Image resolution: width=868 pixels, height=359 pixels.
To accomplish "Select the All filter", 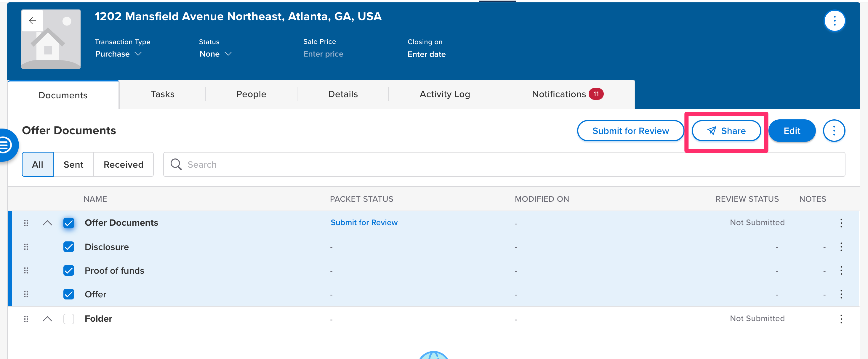I will [38, 164].
